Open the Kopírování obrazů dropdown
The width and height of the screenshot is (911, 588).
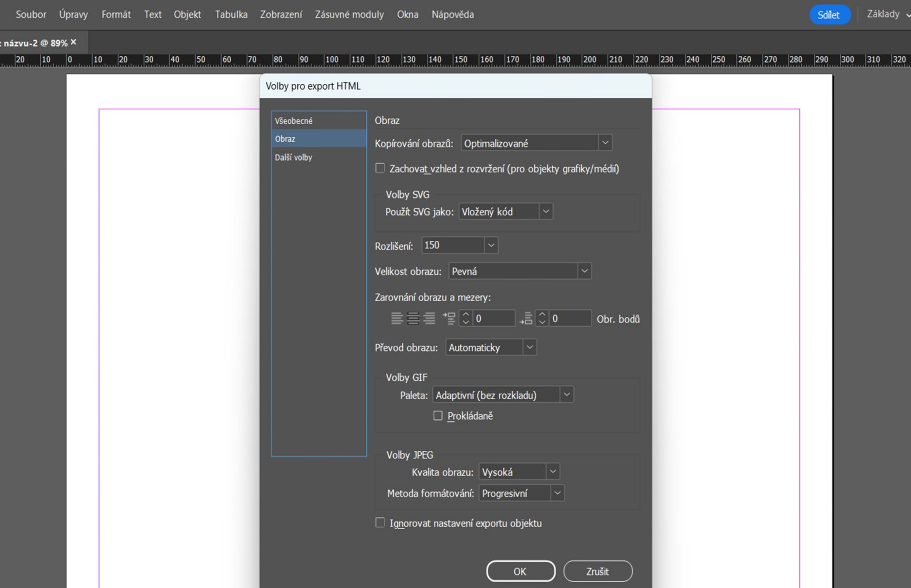click(604, 143)
